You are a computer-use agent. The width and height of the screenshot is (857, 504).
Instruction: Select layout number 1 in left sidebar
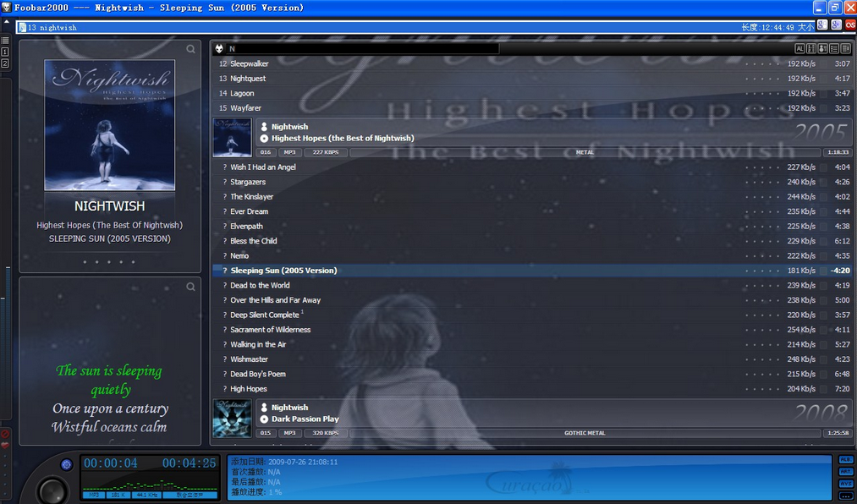point(5,52)
